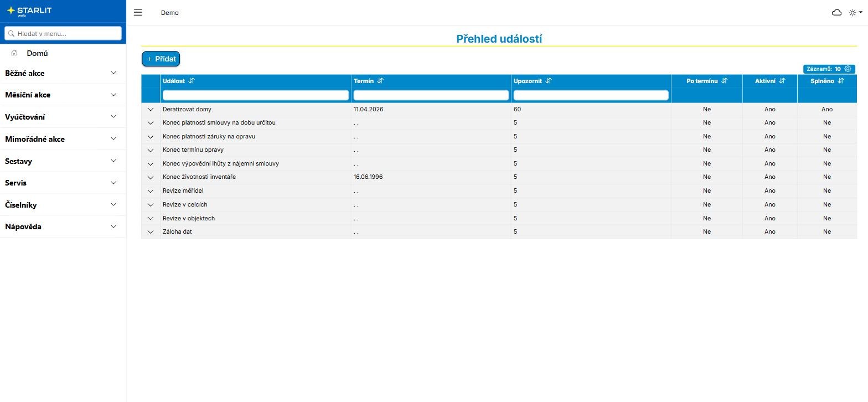Select the Upozornit value 60
Image resolution: width=868 pixels, height=402 pixels.
coord(517,110)
